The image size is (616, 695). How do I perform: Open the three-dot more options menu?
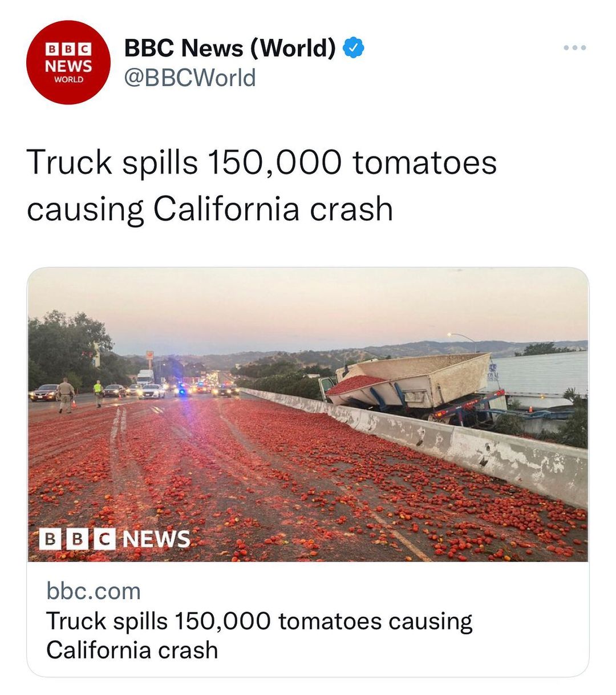(x=574, y=48)
